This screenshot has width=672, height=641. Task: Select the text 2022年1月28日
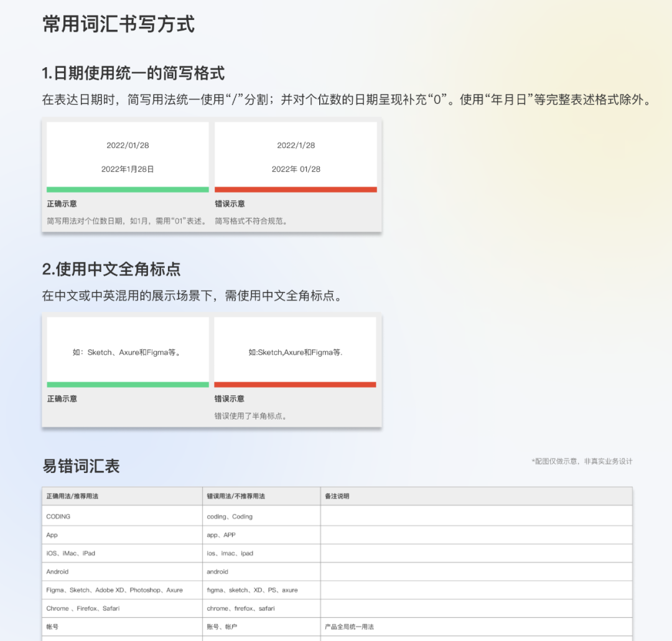pyautogui.click(x=126, y=169)
